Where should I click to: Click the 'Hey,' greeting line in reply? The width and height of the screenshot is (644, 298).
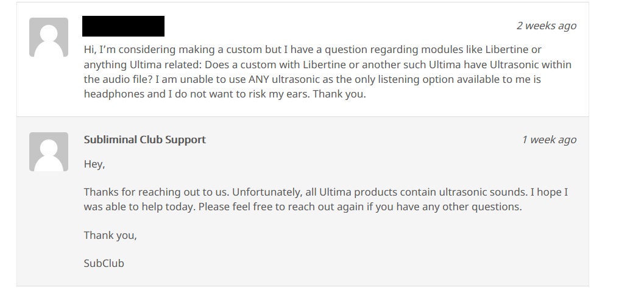point(94,164)
